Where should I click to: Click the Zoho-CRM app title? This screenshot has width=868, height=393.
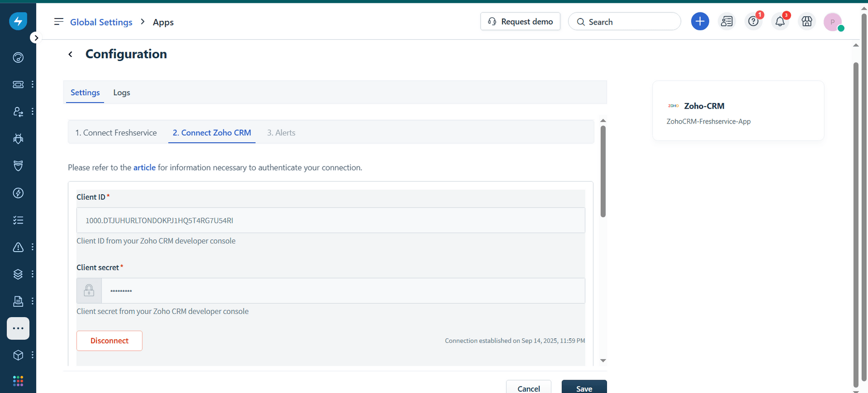(x=704, y=106)
